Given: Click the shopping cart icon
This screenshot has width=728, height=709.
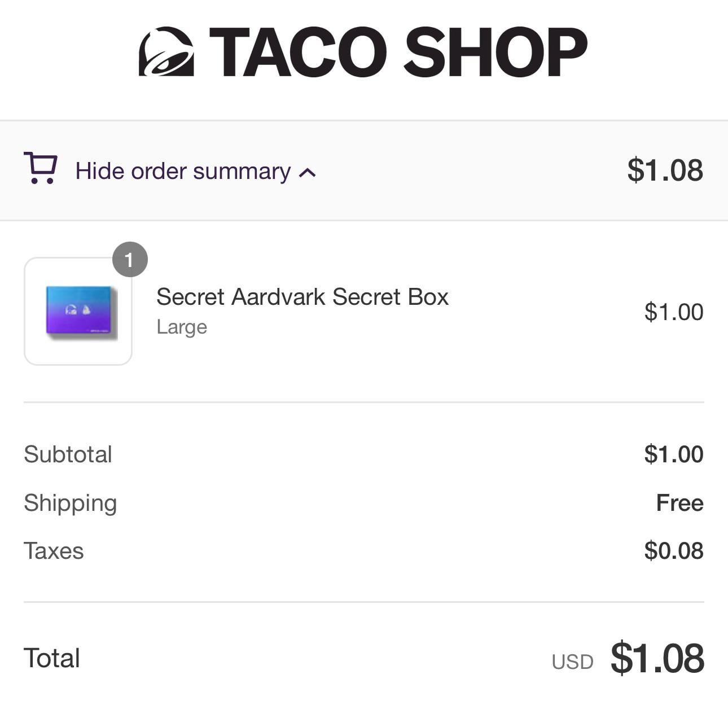Looking at the screenshot, I should pos(40,168).
